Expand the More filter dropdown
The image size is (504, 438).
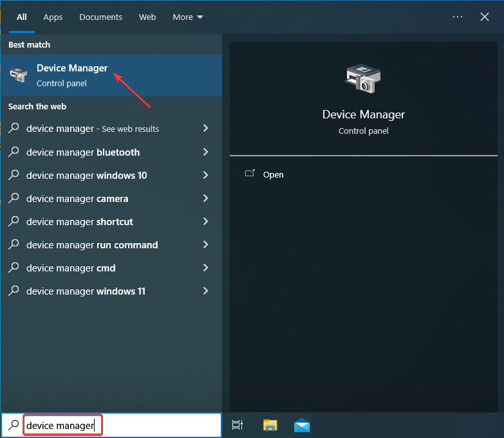pos(188,17)
